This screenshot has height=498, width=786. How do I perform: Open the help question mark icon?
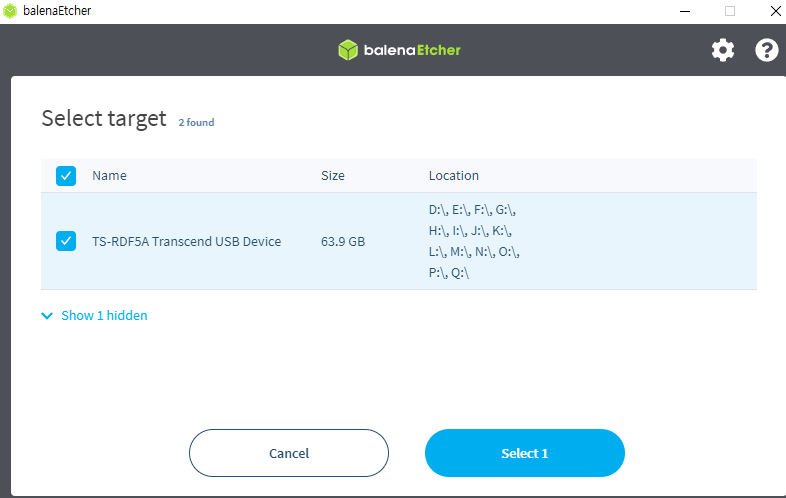click(x=766, y=50)
